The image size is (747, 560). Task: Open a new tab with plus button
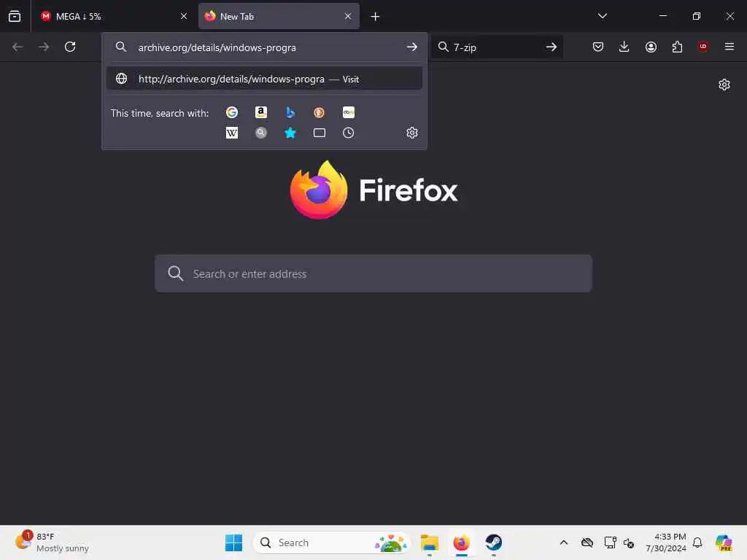(x=376, y=17)
